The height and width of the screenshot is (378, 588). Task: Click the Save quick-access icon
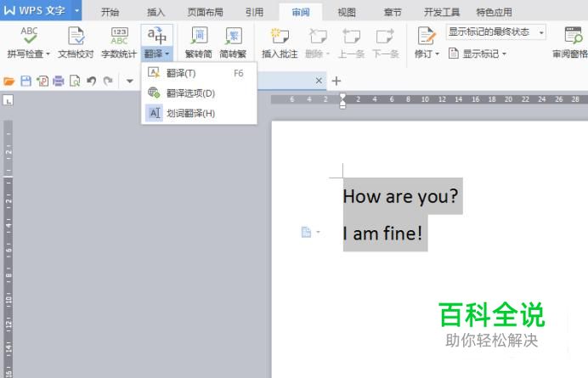[25, 81]
